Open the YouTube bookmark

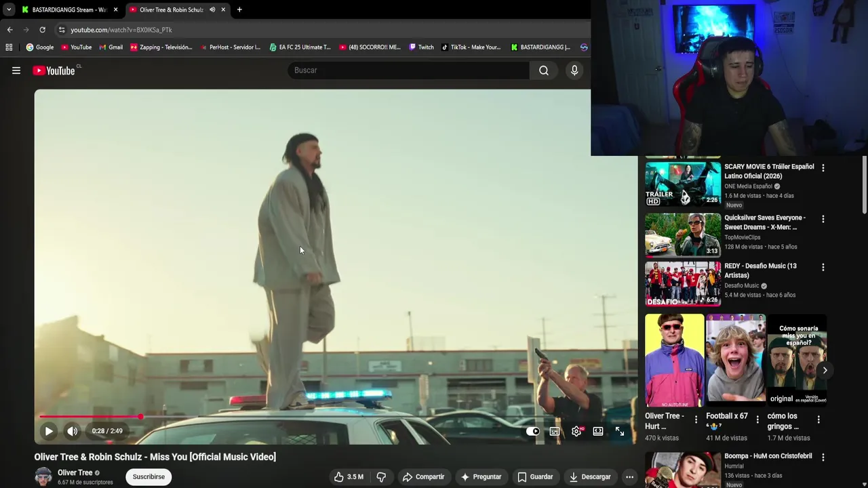pos(77,47)
